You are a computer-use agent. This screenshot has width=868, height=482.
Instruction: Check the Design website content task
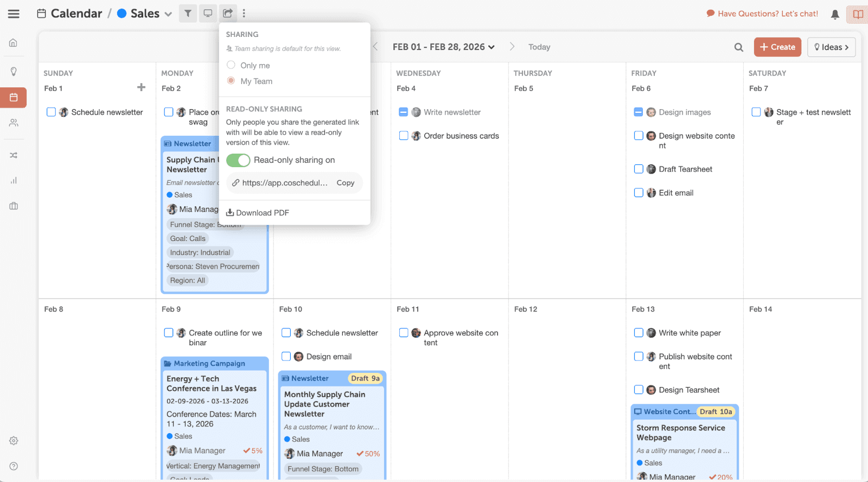pyautogui.click(x=639, y=136)
